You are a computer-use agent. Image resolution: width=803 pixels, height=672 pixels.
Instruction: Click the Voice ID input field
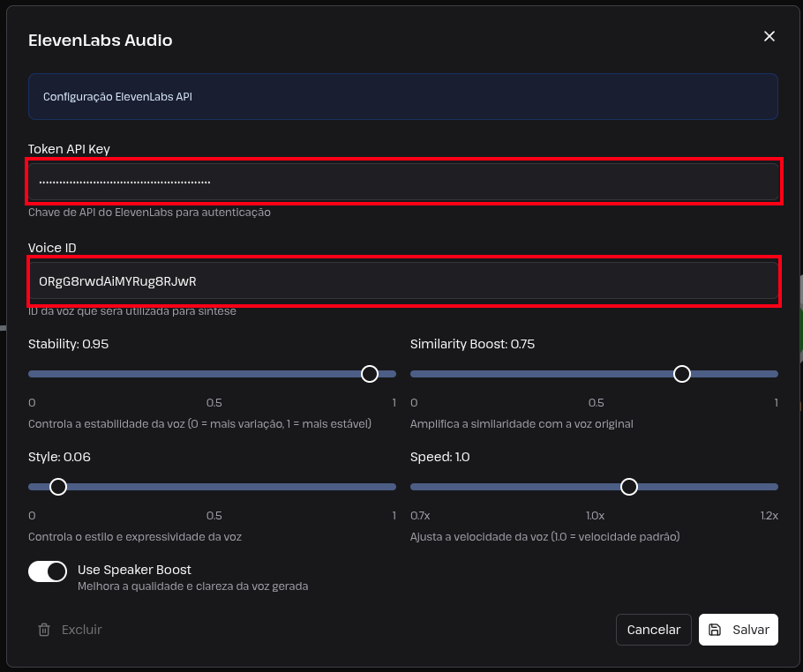tap(403, 281)
